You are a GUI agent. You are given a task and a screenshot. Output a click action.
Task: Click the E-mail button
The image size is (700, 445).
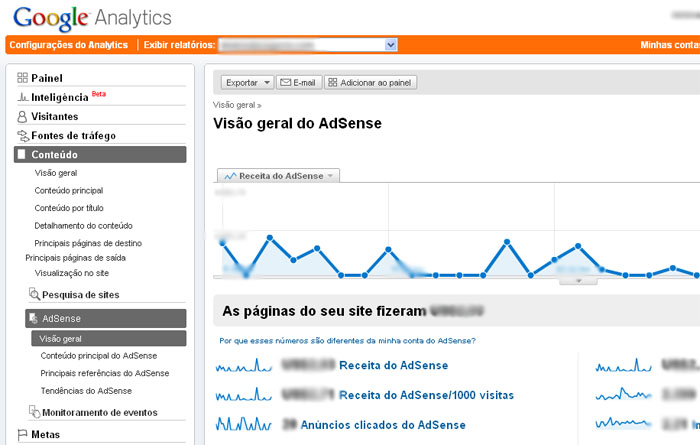click(x=299, y=83)
